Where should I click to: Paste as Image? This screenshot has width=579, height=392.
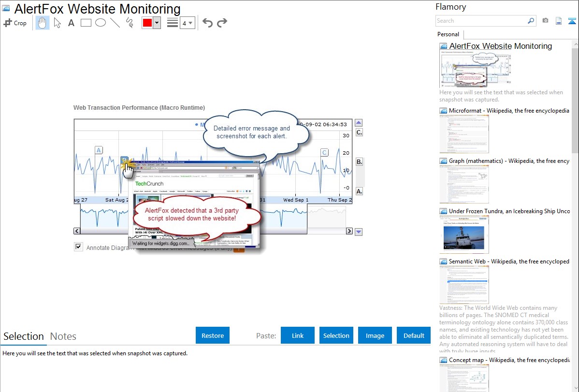click(x=375, y=335)
